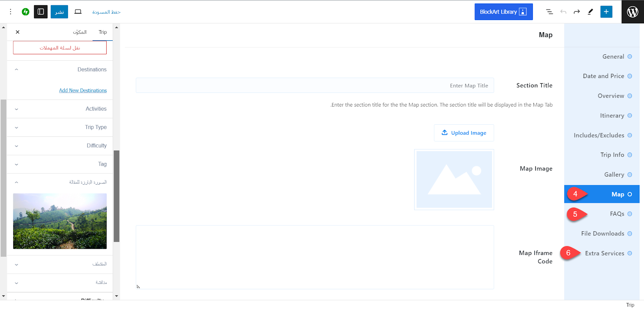The image size is (644, 309).
Task: Click the Upload Image button
Action: click(x=464, y=133)
